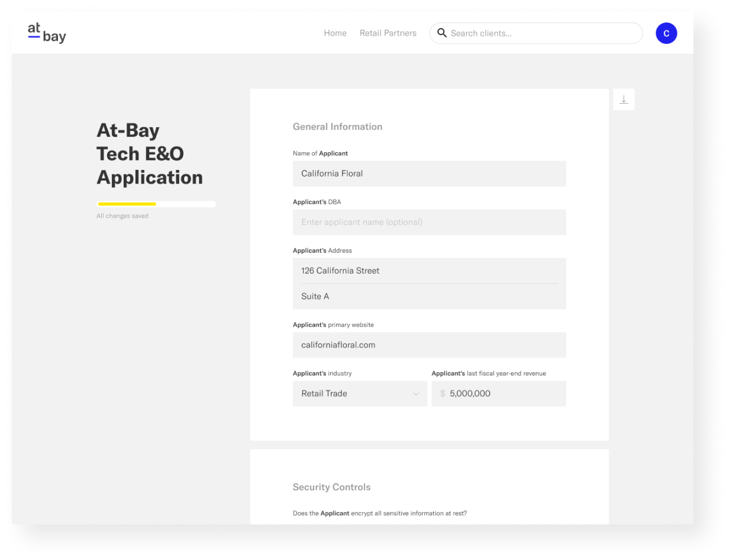The image size is (729, 560).
Task: Edit the 126 California Street address line
Action: (430, 271)
